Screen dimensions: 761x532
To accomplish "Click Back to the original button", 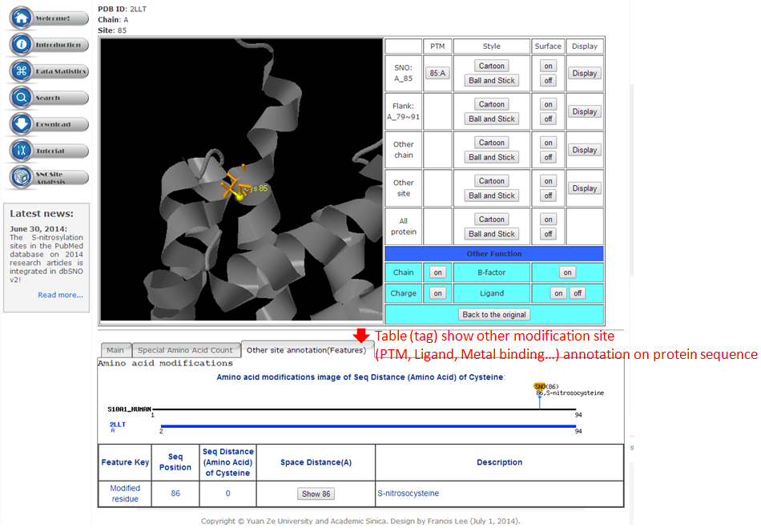I will [x=494, y=315].
